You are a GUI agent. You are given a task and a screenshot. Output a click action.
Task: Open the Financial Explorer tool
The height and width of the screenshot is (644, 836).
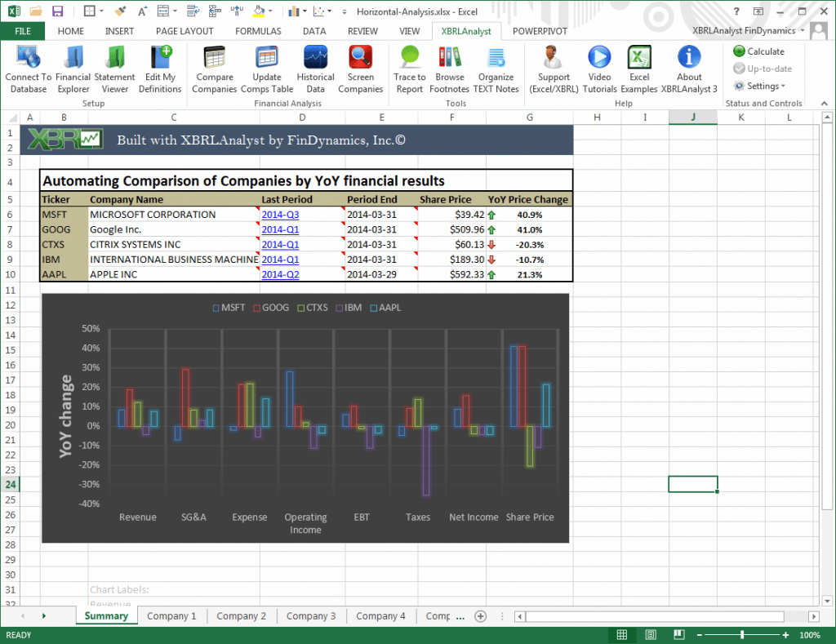tap(73, 69)
